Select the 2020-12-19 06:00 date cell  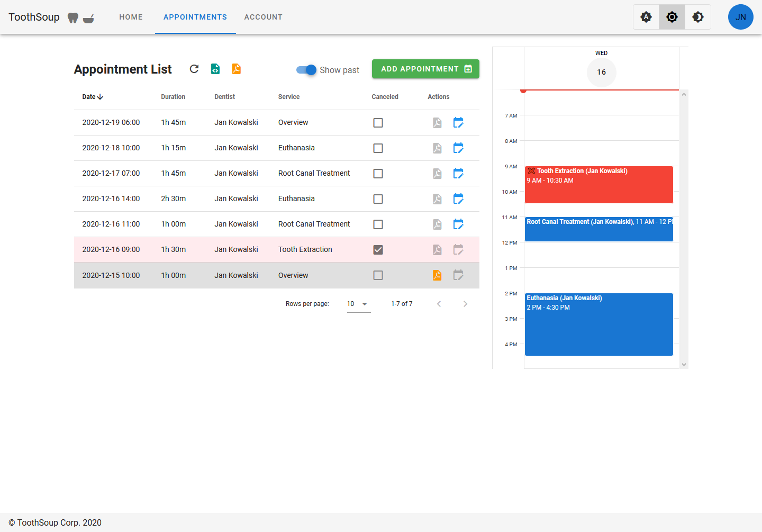[x=111, y=122]
